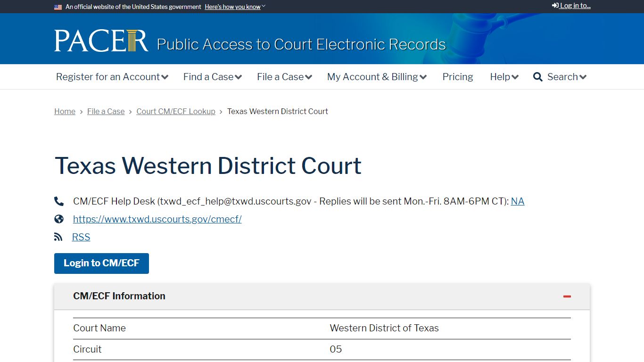Open the Find a Case dropdown
The height and width of the screenshot is (362, 644).
pos(213,77)
